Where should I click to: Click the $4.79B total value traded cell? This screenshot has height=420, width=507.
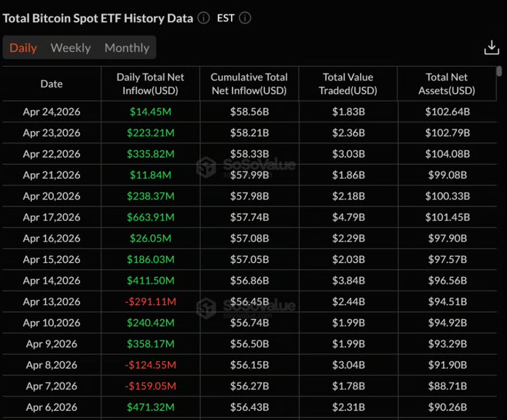(348, 217)
